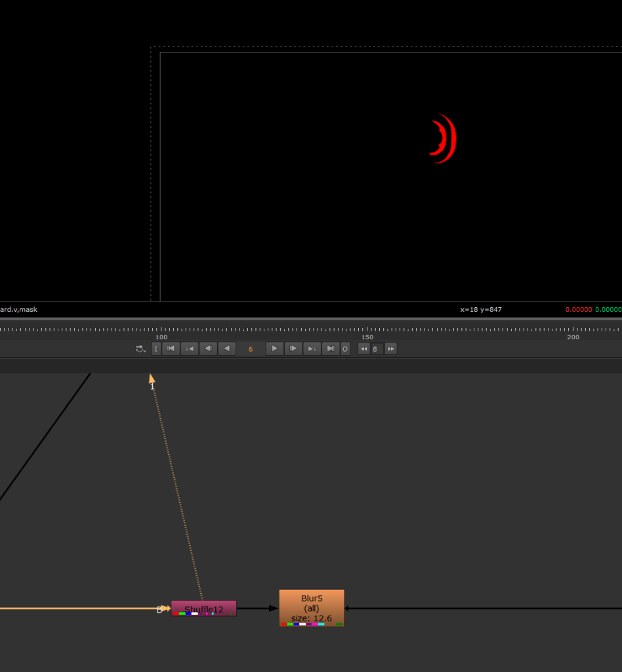The image size is (622, 672).
Task: Step back one frame
Action: point(208,349)
